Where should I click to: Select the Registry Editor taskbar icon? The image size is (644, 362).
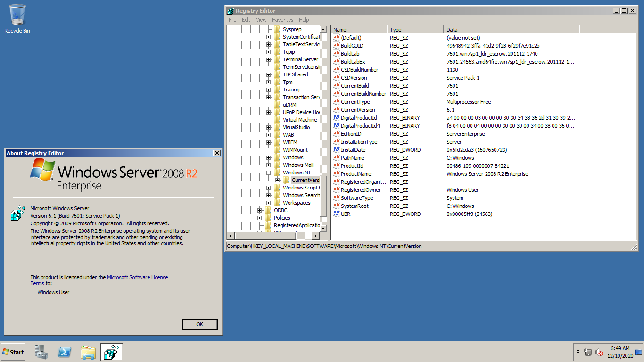pos(112,352)
